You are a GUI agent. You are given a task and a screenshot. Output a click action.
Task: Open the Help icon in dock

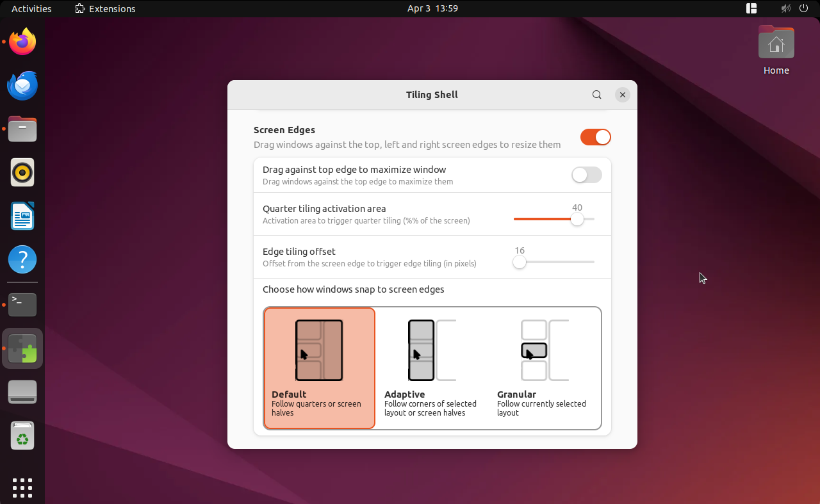pos(22,259)
